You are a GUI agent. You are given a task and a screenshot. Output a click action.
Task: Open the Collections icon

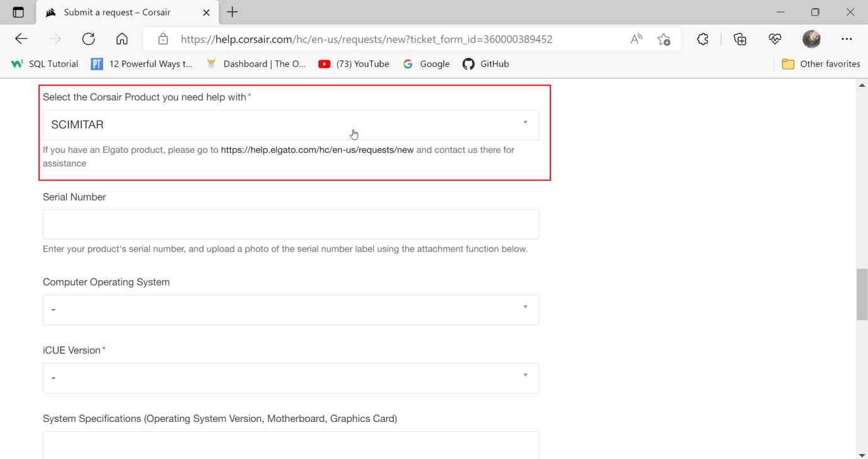pos(740,39)
